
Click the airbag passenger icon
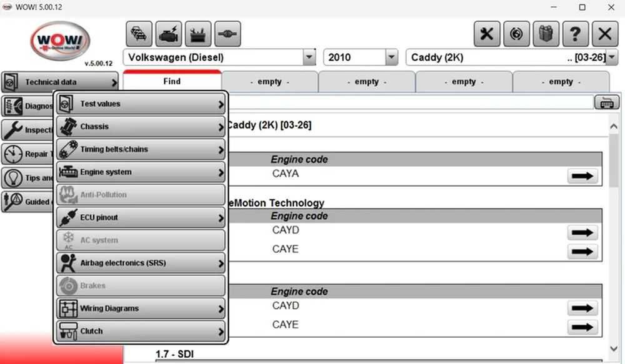tap(67, 263)
